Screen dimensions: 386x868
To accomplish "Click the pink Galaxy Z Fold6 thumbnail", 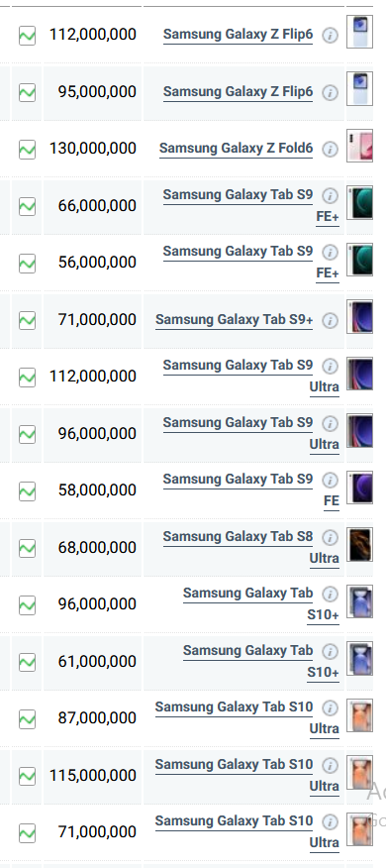I will (359, 146).
